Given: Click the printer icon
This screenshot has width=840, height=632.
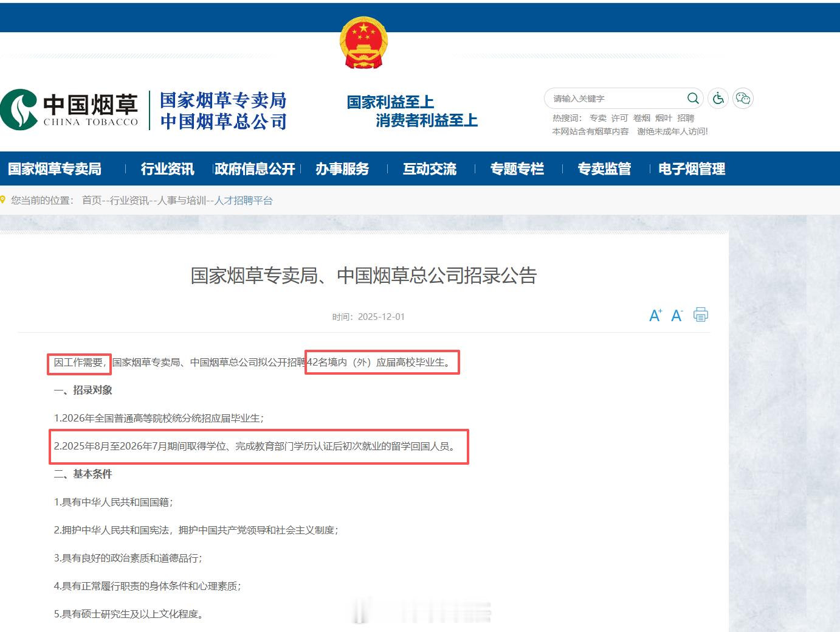Looking at the screenshot, I should 701,314.
